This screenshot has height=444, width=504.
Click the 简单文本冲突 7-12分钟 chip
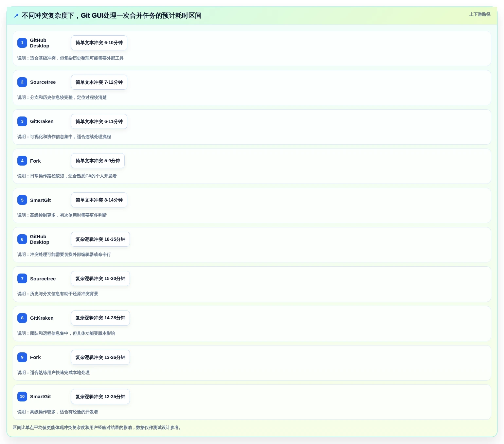(x=99, y=82)
